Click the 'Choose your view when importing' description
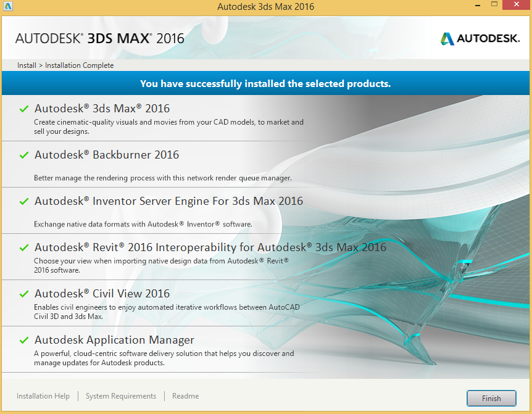Viewport: 532px width, 414px height. coord(161,265)
